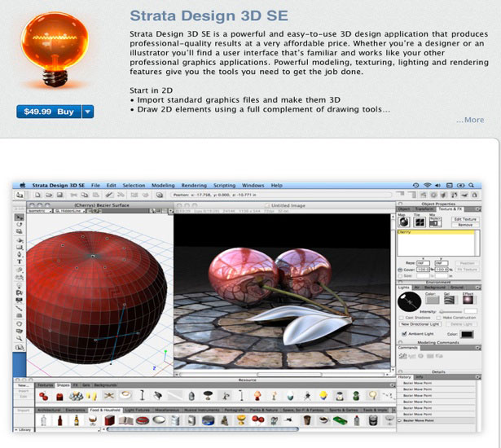Select the Rotate tool in tool palette

click(20, 224)
